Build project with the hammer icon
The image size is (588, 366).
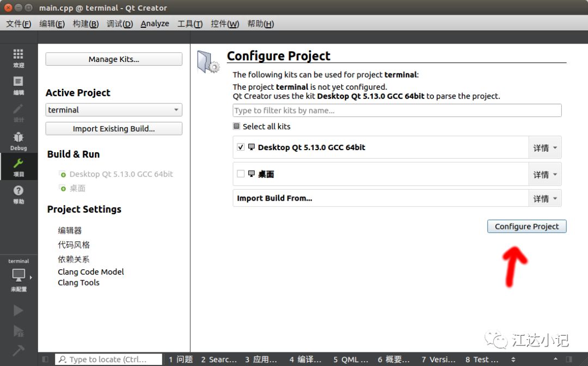click(x=18, y=350)
